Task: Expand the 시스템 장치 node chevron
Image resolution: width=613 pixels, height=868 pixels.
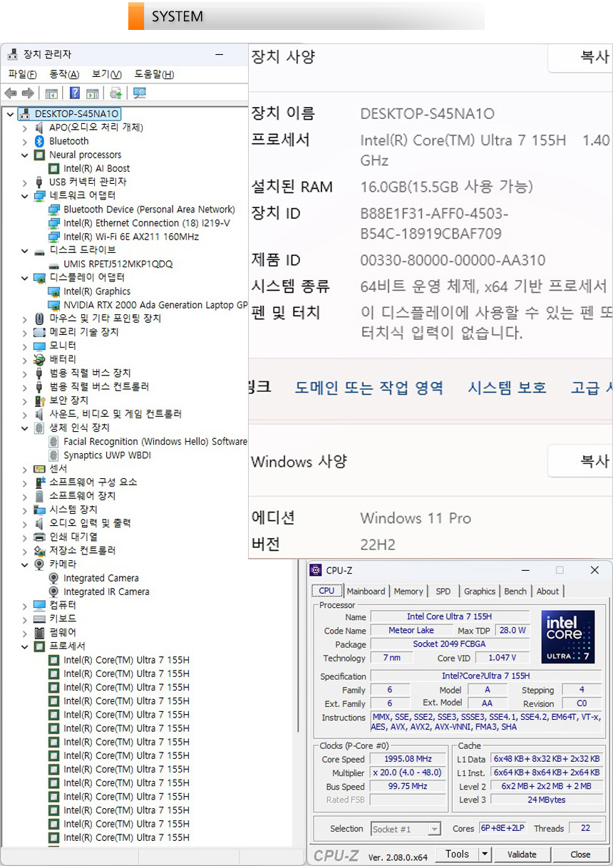Action: tap(25, 510)
